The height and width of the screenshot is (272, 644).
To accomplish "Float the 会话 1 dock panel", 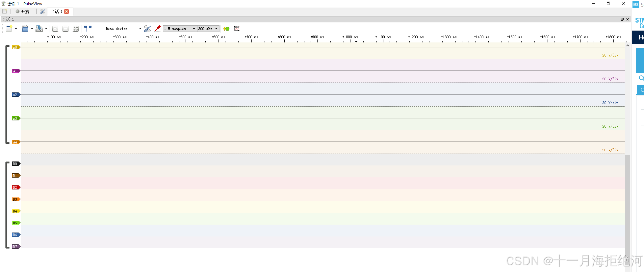I will pyautogui.click(x=622, y=19).
